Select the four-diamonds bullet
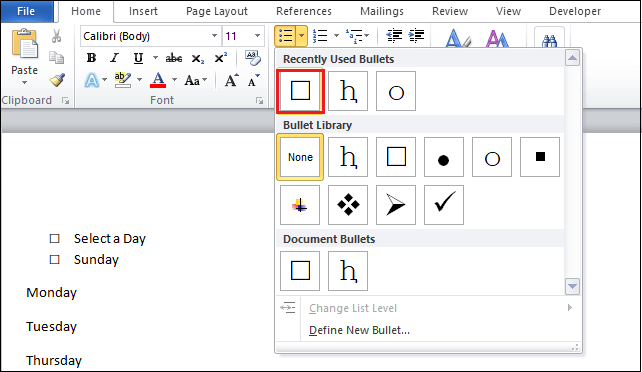Screen dimensions: 642x372 348,205
